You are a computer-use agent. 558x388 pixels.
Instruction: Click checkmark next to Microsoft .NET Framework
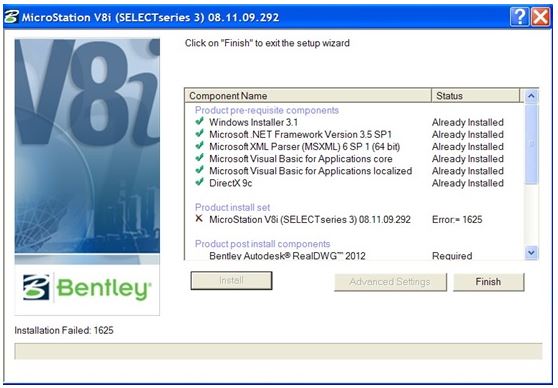coord(199,133)
